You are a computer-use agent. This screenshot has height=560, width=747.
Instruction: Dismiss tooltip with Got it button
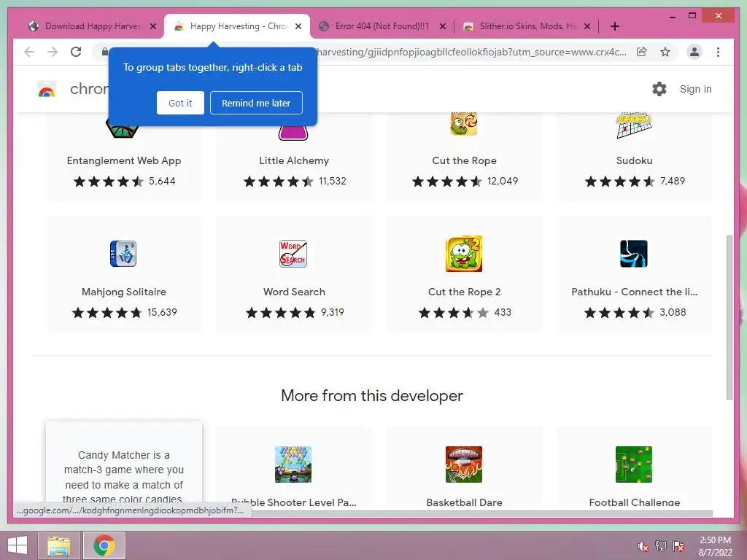pos(180,103)
